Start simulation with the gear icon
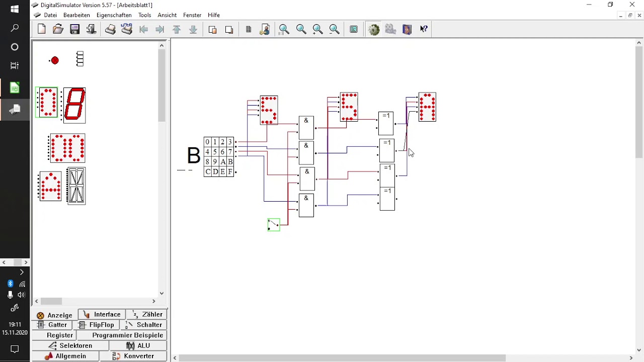644x362 pixels. [373, 29]
